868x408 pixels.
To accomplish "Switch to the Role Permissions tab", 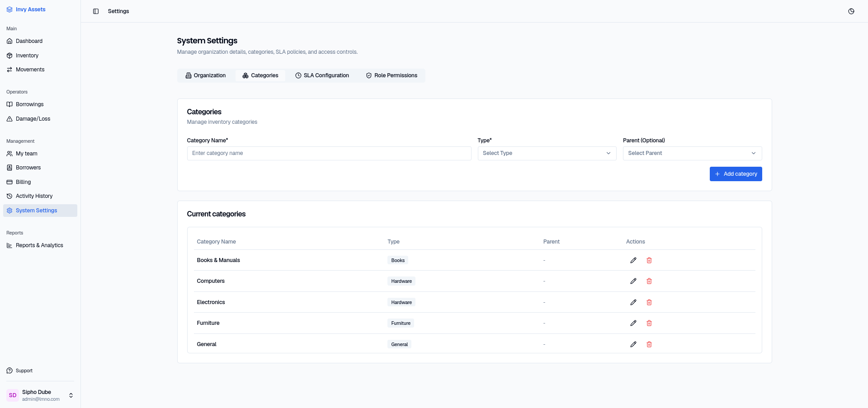I will [x=392, y=75].
